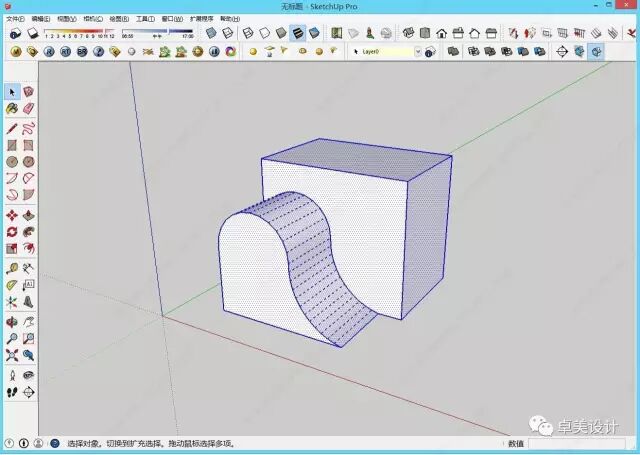Select the Line pencil tool

click(x=12, y=129)
